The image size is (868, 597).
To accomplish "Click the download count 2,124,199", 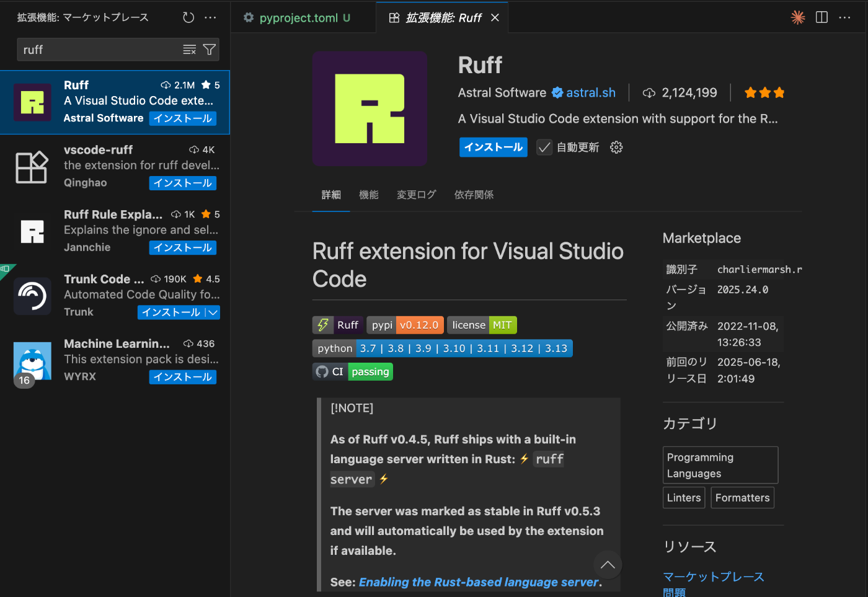I will tap(689, 92).
